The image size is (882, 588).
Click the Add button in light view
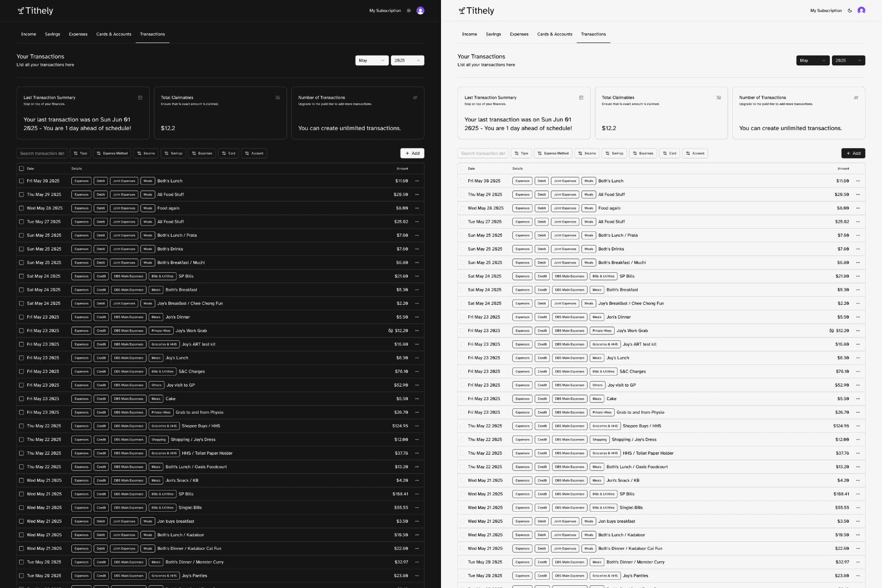point(853,154)
